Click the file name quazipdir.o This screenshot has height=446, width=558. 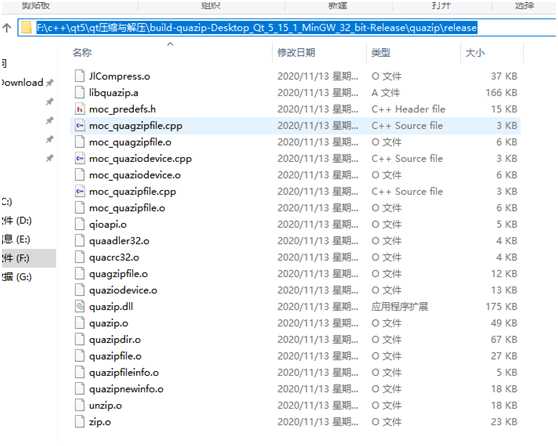pyautogui.click(x=115, y=340)
